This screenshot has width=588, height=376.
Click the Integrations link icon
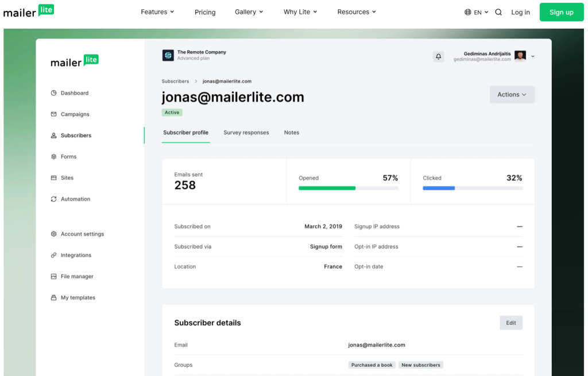[x=53, y=255]
